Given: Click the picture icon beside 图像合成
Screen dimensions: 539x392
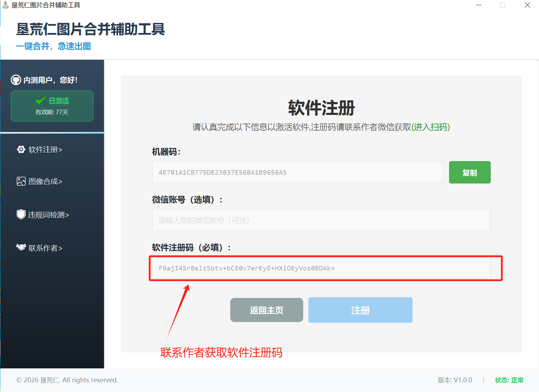Looking at the screenshot, I should [21, 181].
